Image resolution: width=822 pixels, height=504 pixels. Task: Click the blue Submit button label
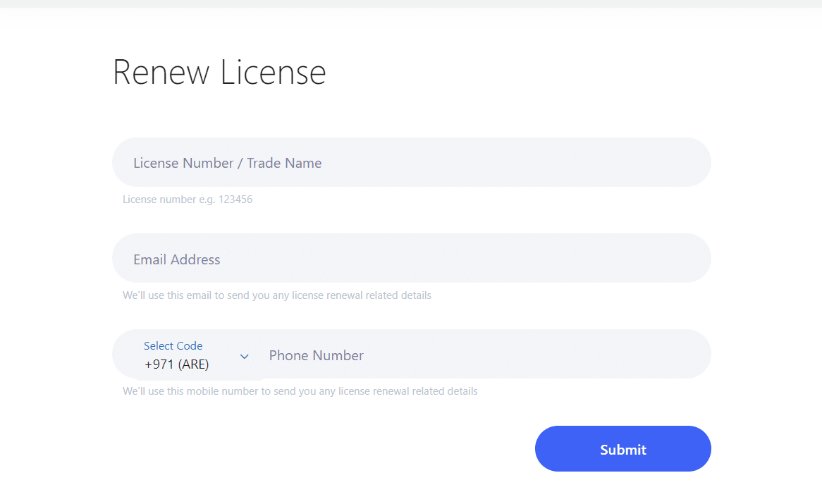622,449
